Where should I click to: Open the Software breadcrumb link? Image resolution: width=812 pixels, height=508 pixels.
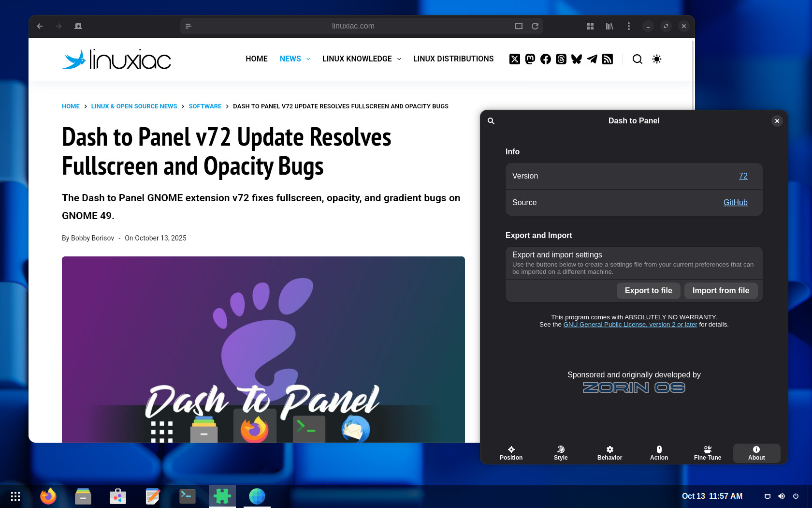click(205, 106)
